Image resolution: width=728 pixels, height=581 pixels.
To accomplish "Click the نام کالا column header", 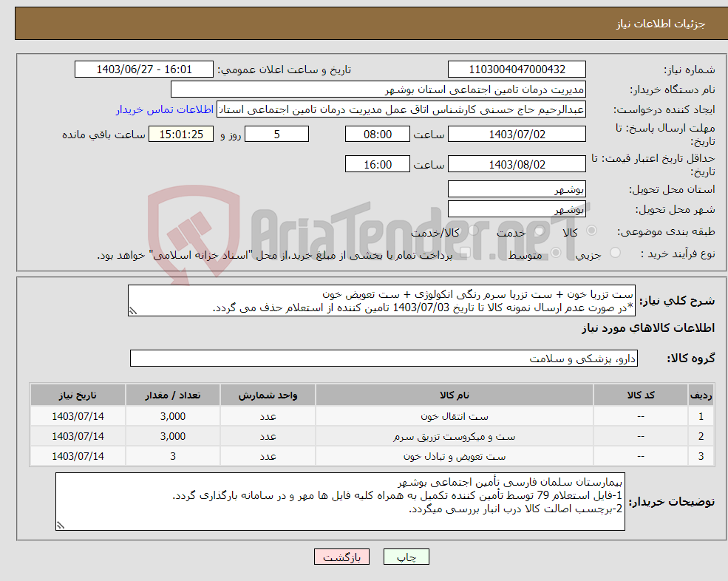I will (x=454, y=395).
